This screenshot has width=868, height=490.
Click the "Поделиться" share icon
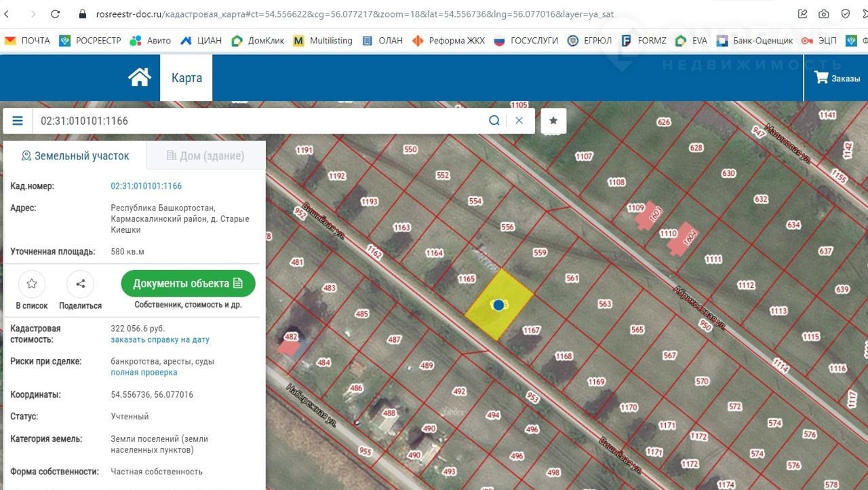[x=80, y=284]
